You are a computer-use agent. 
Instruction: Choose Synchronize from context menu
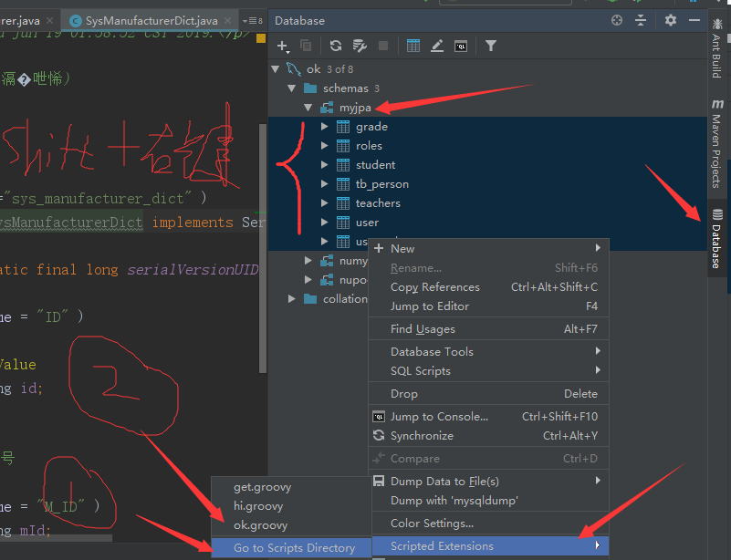click(488, 436)
